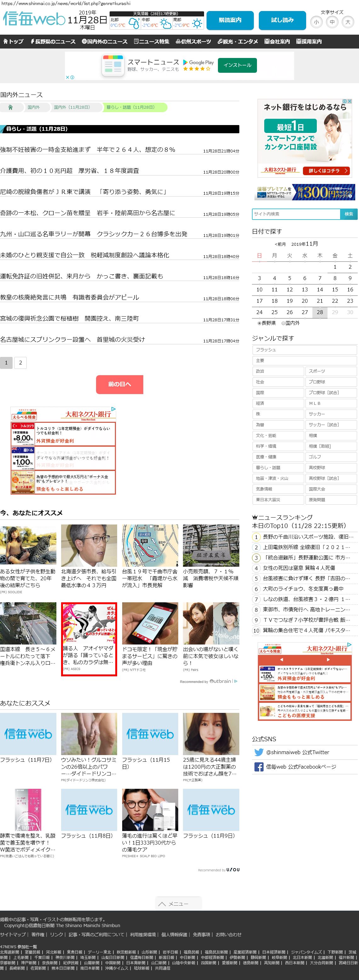Click the 前の日へ button
This screenshot has width=359, height=980.
click(119, 384)
